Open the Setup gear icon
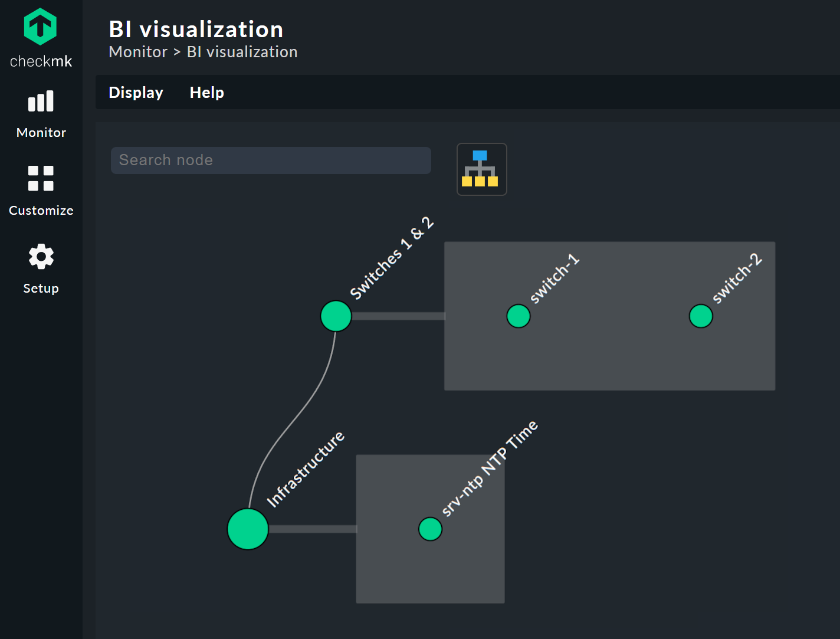The image size is (840, 639). tap(40, 256)
